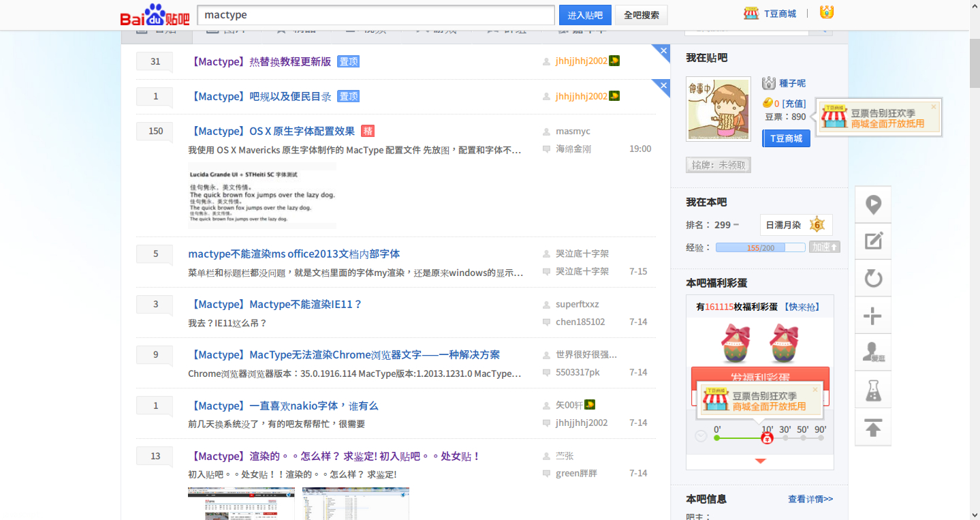Viewport: 980px width, 520px height.
Task: Open the post 【Mactype】Mactype不能渲染IE11？
Action: pyautogui.click(x=275, y=304)
